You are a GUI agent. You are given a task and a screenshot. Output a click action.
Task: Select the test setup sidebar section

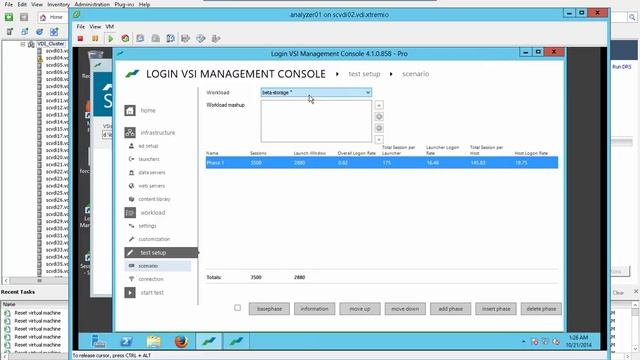[x=161, y=253]
